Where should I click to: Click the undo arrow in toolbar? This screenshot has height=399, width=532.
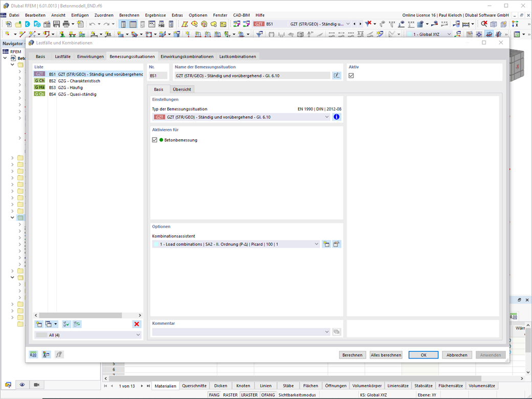coord(92,24)
